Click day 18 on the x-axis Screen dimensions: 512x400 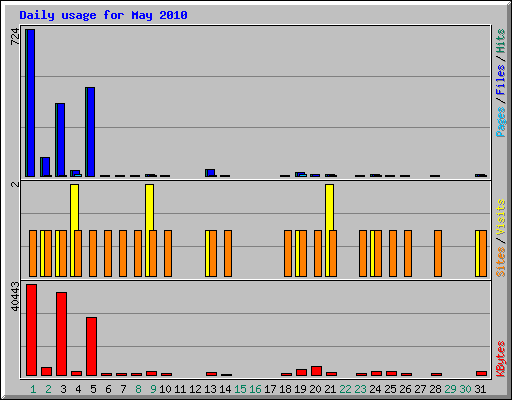point(285,389)
